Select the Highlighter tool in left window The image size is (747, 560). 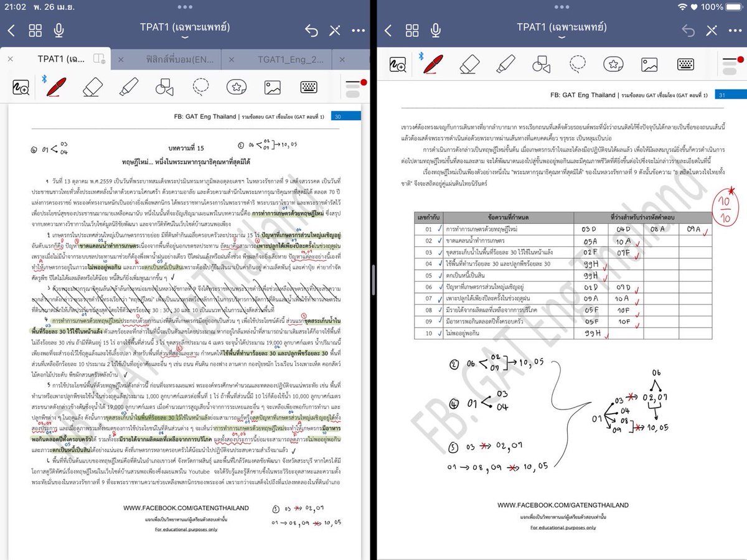tap(128, 86)
